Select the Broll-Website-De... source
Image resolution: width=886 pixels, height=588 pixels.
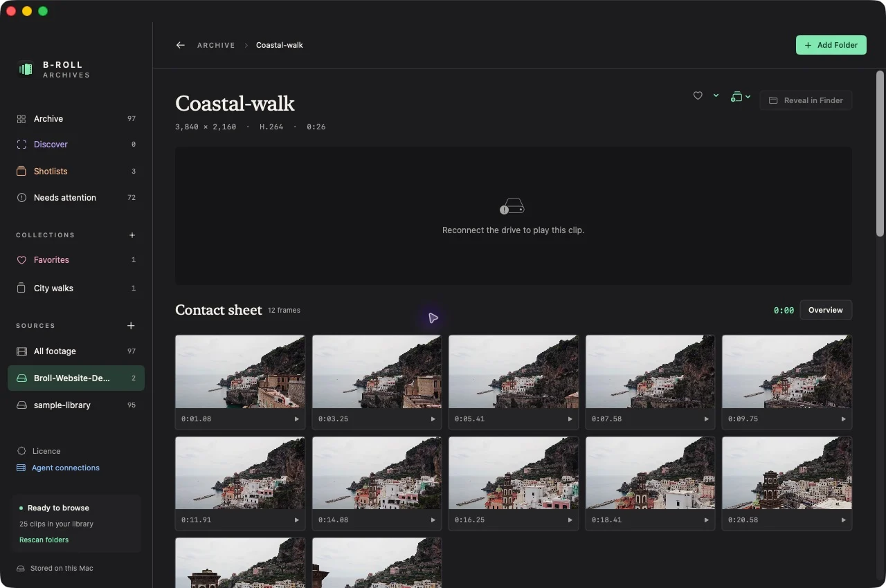coord(76,378)
